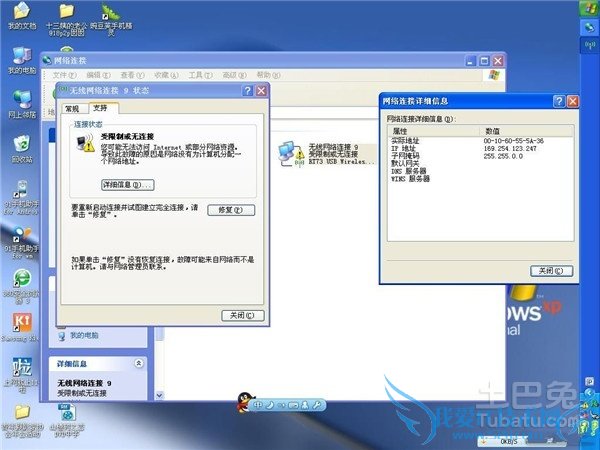Open the 文件 menu in 网络连接 window

(64, 75)
